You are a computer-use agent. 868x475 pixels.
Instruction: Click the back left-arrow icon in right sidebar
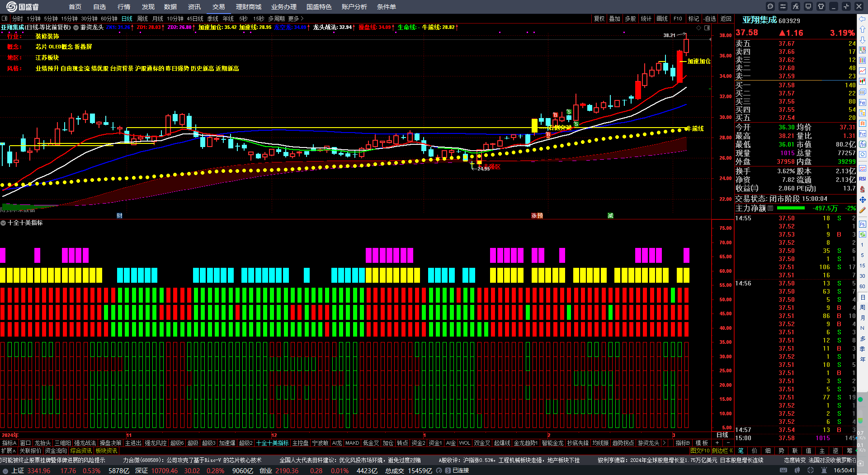coord(863,19)
